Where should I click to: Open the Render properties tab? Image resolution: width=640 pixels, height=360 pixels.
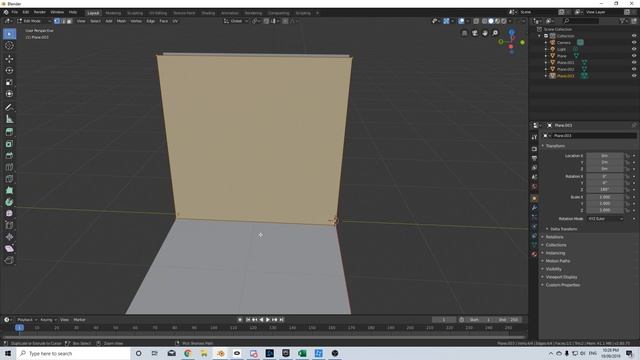[534, 149]
